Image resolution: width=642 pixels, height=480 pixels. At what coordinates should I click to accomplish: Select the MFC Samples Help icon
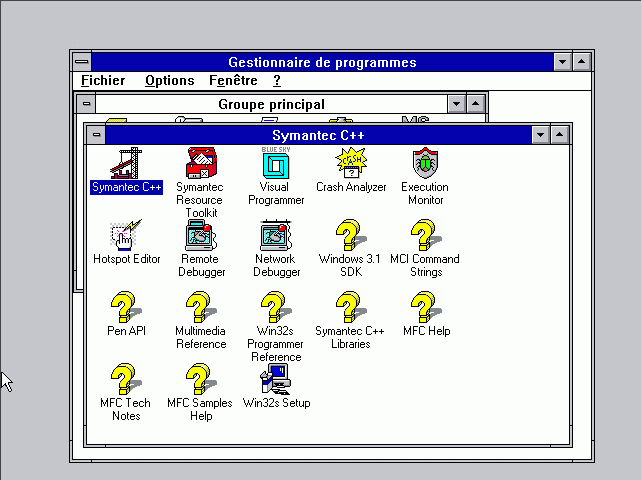(201, 379)
